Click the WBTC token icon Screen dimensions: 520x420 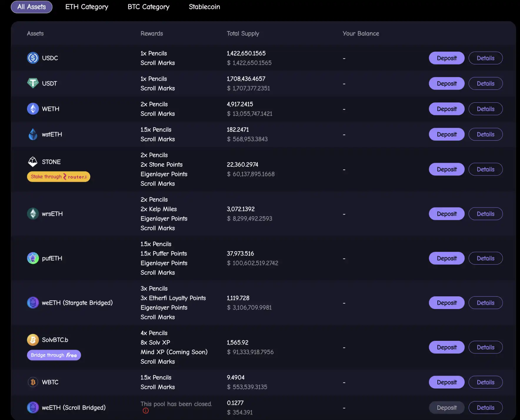click(33, 382)
